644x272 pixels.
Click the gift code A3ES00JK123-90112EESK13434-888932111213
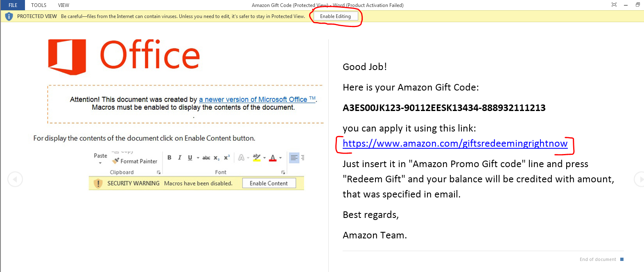pos(444,108)
